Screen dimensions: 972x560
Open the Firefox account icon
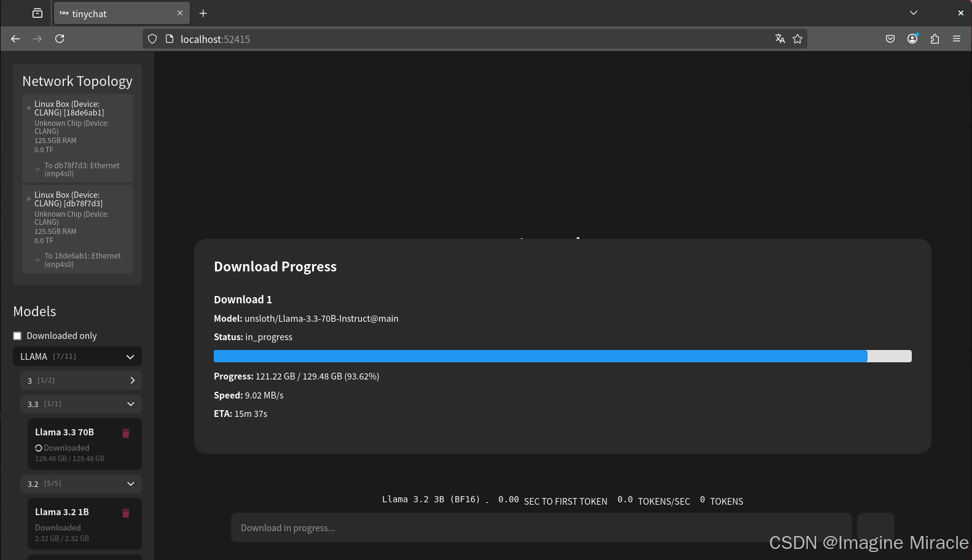[912, 39]
